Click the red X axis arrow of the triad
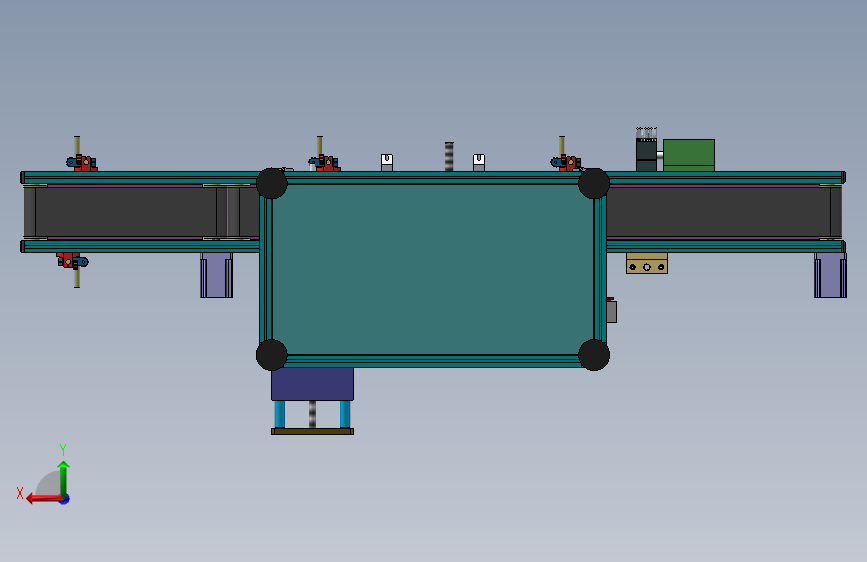 coord(44,499)
